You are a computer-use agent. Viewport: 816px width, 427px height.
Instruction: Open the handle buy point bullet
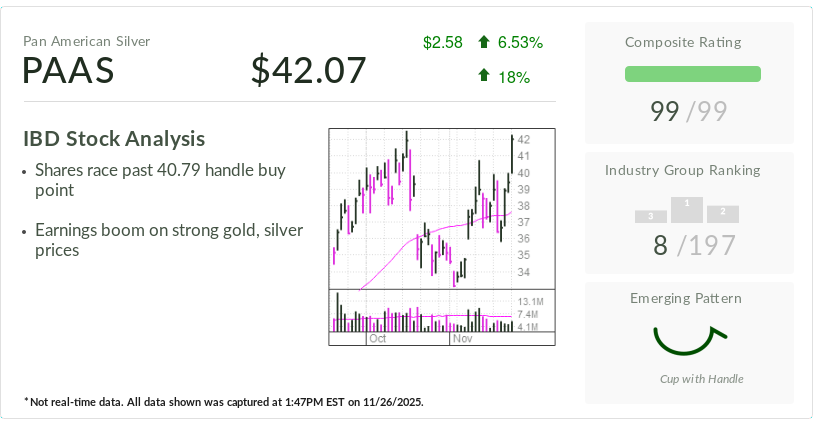[x=160, y=180]
